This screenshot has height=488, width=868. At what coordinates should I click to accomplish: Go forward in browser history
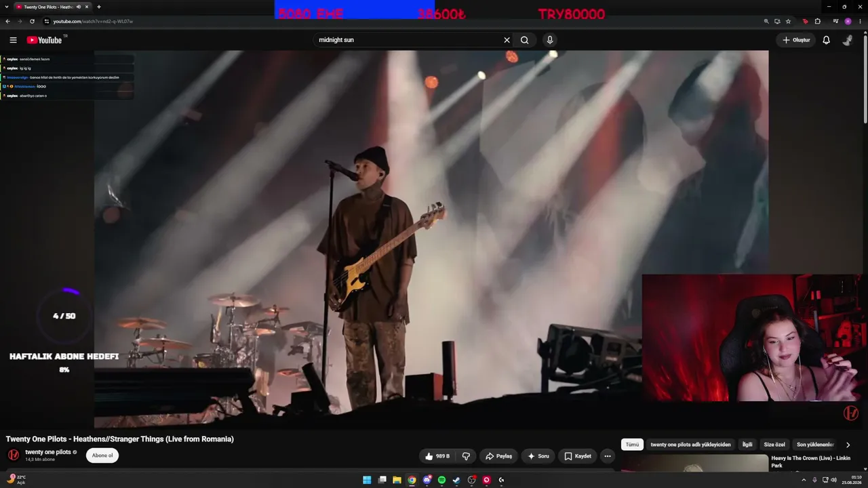(20, 21)
